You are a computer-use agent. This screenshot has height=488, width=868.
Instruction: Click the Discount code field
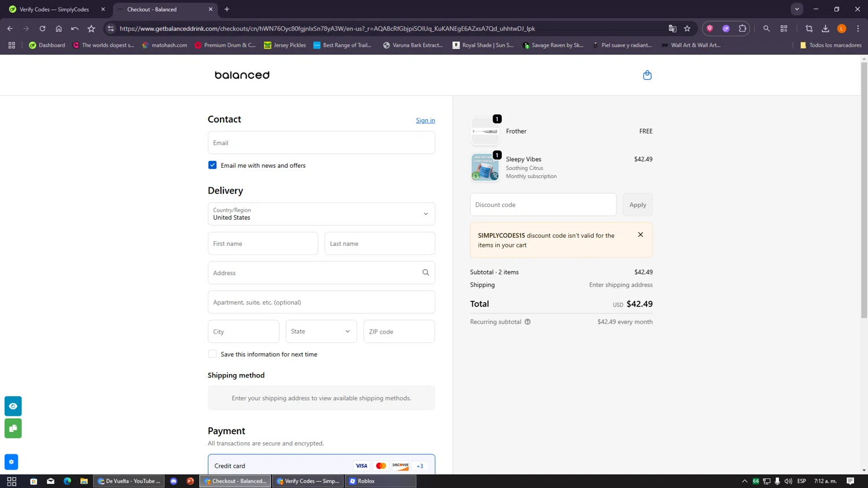(x=543, y=205)
